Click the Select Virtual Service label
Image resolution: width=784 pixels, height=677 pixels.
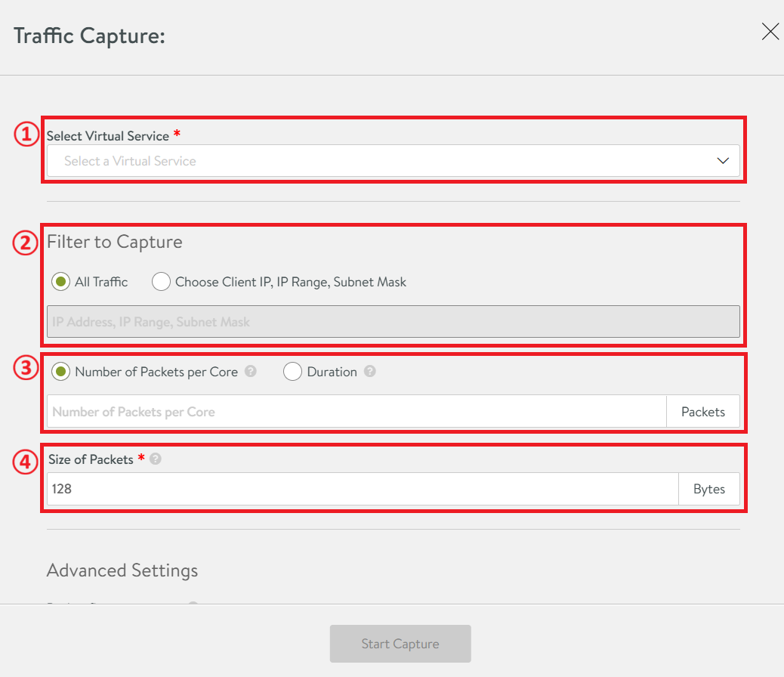pyautogui.click(x=108, y=136)
